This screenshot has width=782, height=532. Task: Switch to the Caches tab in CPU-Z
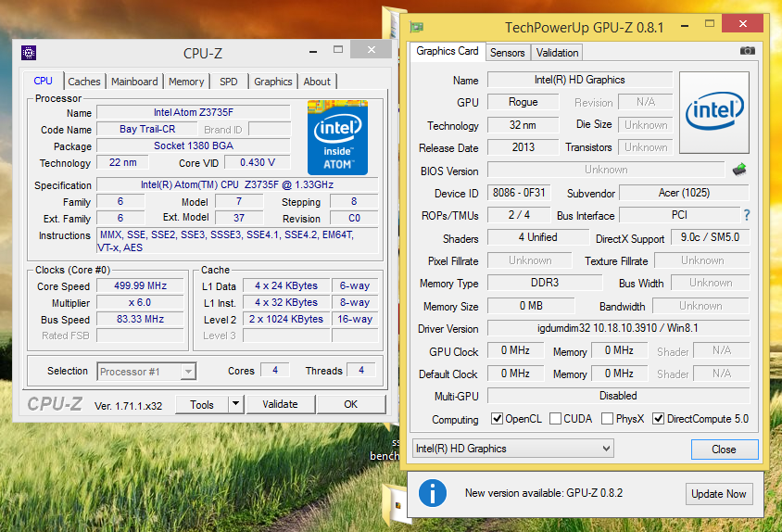coord(84,82)
